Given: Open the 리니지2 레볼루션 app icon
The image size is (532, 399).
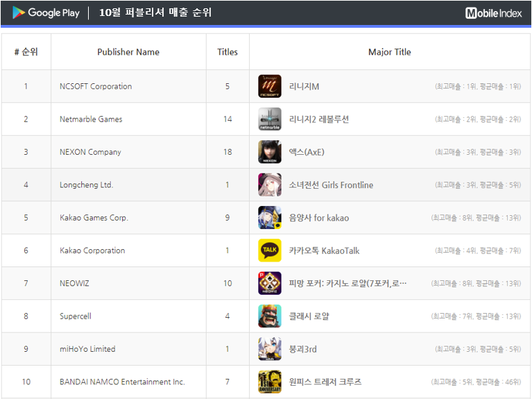Looking at the screenshot, I should pyautogui.click(x=270, y=119).
